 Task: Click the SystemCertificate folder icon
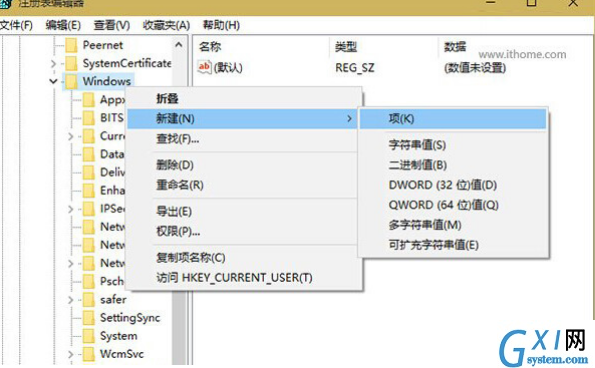(71, 63)
